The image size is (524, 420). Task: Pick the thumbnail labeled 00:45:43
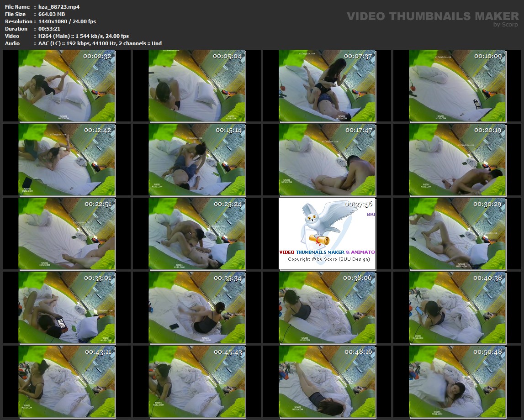pos(197,382)
